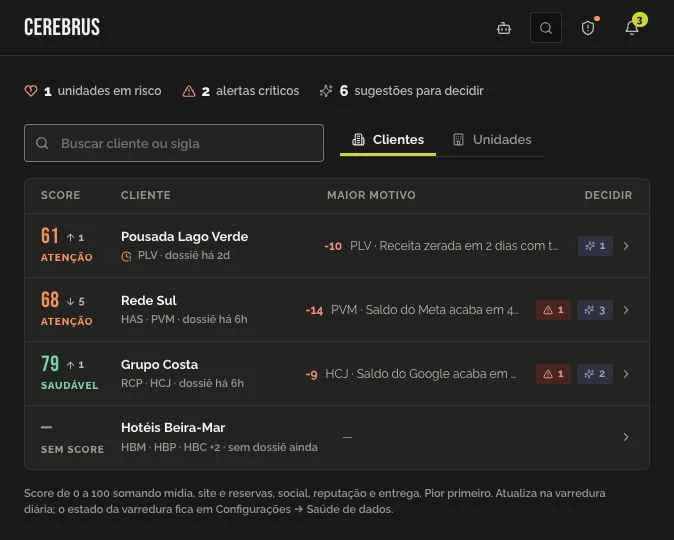Expand the Hotéis Beira-Mar row chevron
The image size is (674, 540).
[x=626, y=437]
